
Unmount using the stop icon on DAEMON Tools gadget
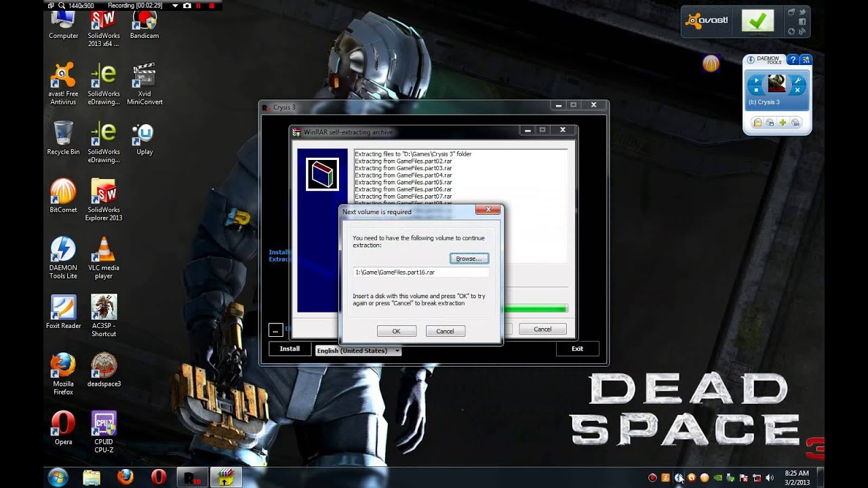point(756,89)
